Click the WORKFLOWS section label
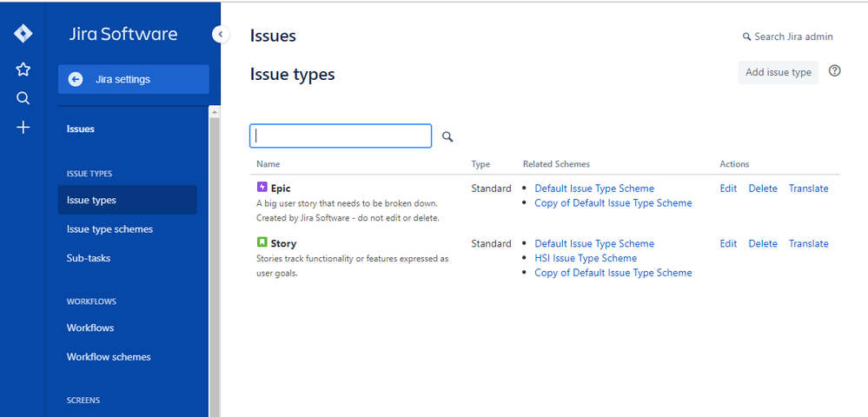Image resolution: width=868 pixels, height=417 pixels. [x=91, y=301]
